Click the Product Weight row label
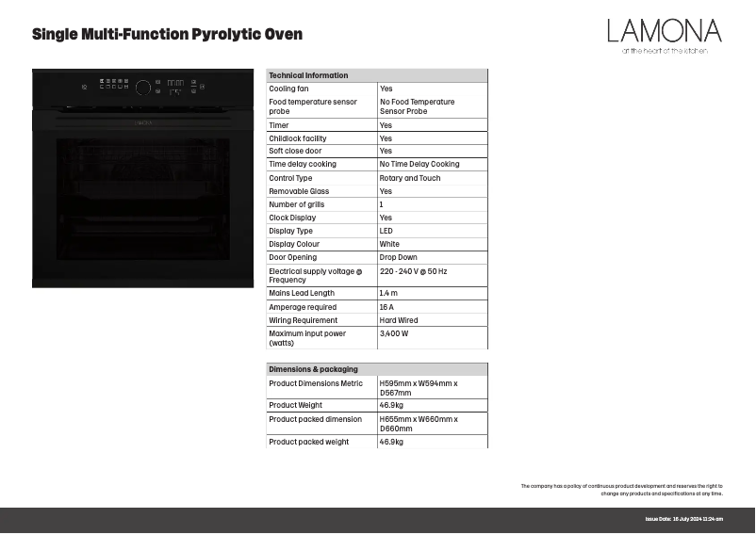 pos(295,405)
